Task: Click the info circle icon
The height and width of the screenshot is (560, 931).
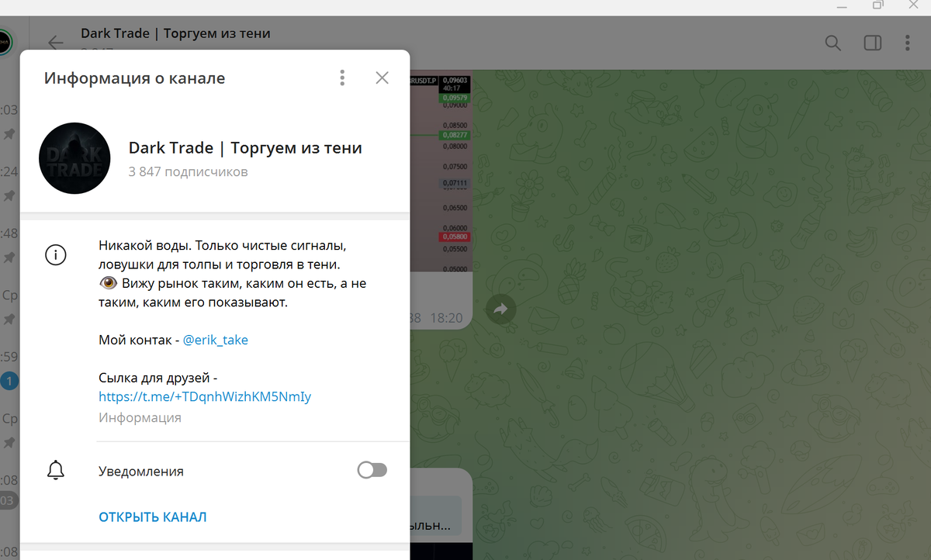Action: [56, 254]
